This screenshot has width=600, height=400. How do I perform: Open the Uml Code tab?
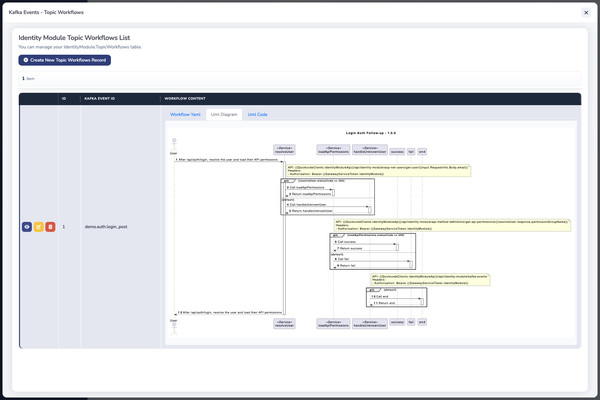coord(258,114)
